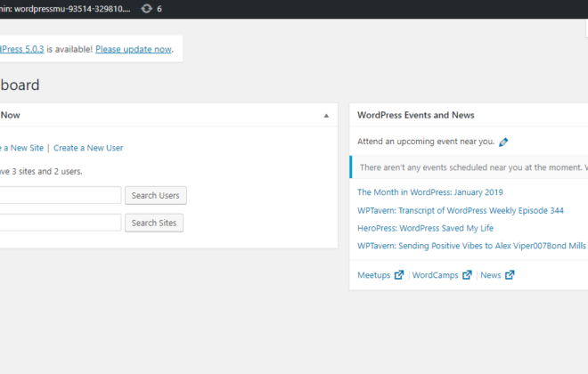Viewport: 588px width, 374px height.
Task: Click the Search Users button
Action: [x=156, y=196]
